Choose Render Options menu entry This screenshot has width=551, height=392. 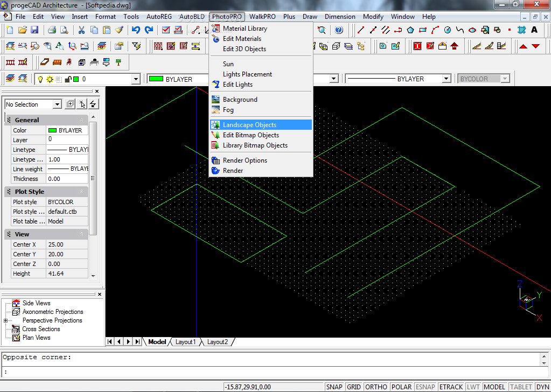click(x=260, y=160)
